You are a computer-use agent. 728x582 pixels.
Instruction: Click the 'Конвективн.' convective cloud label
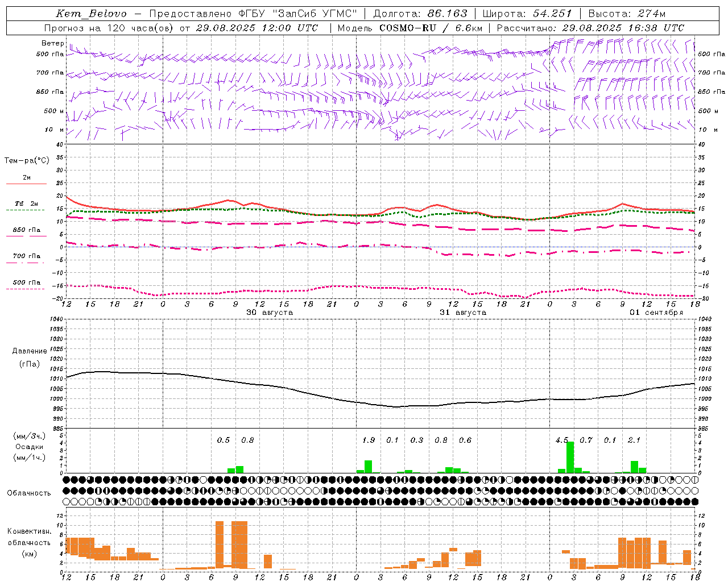tap(29, 531)
